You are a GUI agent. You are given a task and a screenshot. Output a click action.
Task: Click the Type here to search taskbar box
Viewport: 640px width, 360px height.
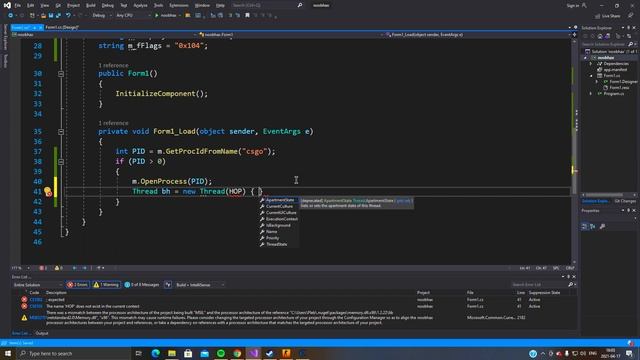point(75,353)
